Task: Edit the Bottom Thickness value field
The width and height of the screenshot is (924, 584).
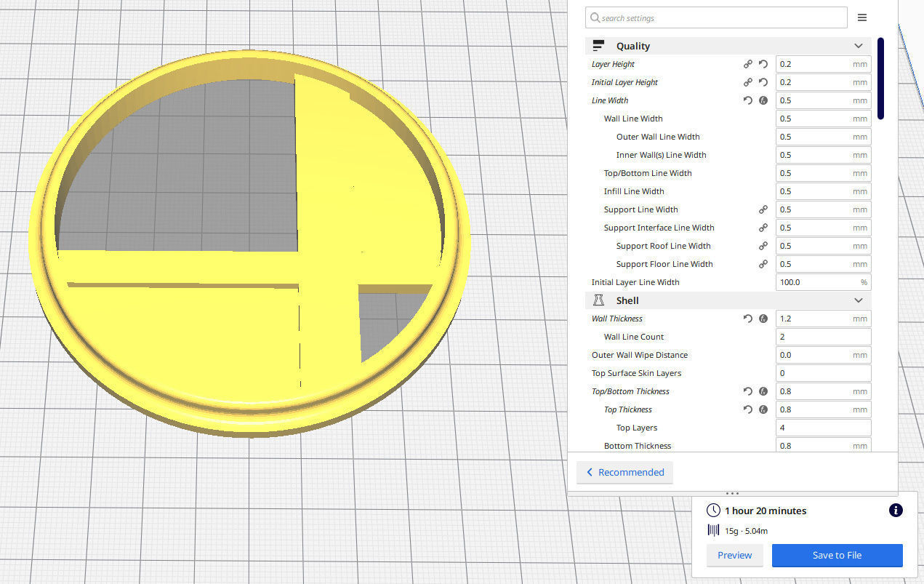Action: [823, 445]
